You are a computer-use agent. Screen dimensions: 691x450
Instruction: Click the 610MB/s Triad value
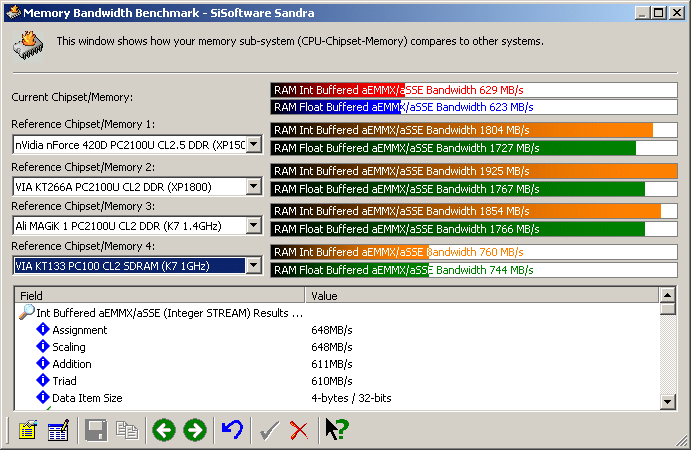coord(331,381)
